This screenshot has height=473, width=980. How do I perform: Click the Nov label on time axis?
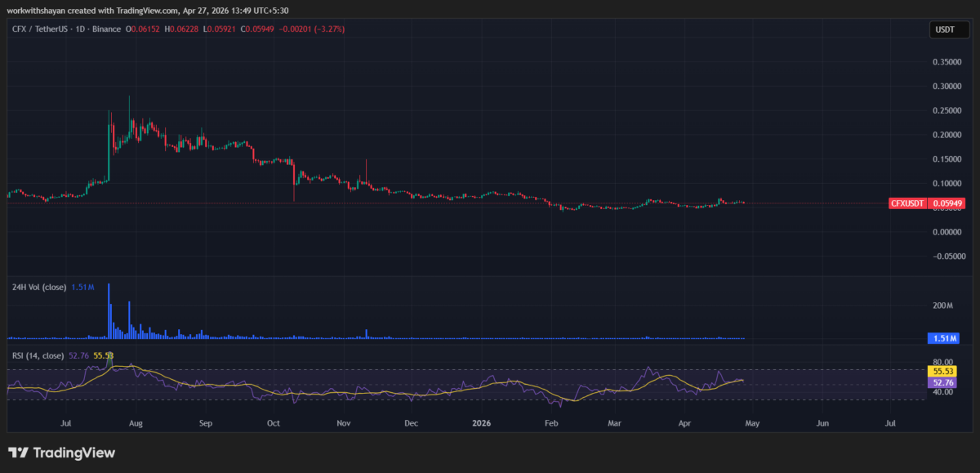[343, 424]
